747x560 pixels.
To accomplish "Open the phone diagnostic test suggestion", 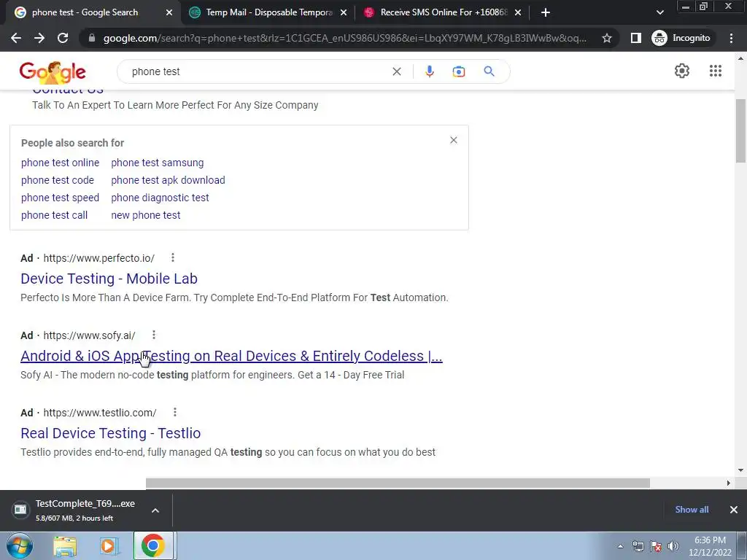I will click(x=160, y=198).
